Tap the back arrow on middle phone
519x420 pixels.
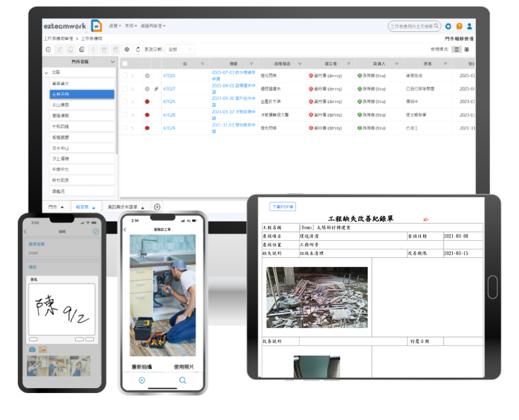125,230
